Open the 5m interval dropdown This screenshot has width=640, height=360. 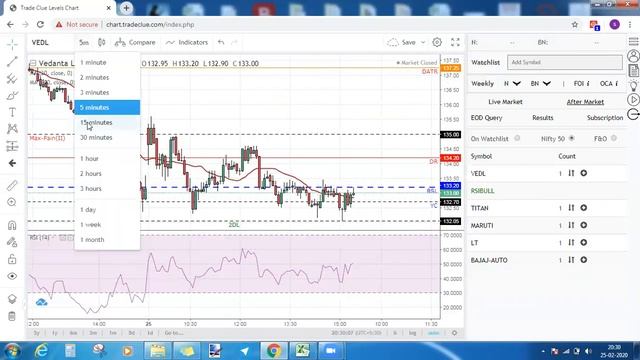point(84,42)
